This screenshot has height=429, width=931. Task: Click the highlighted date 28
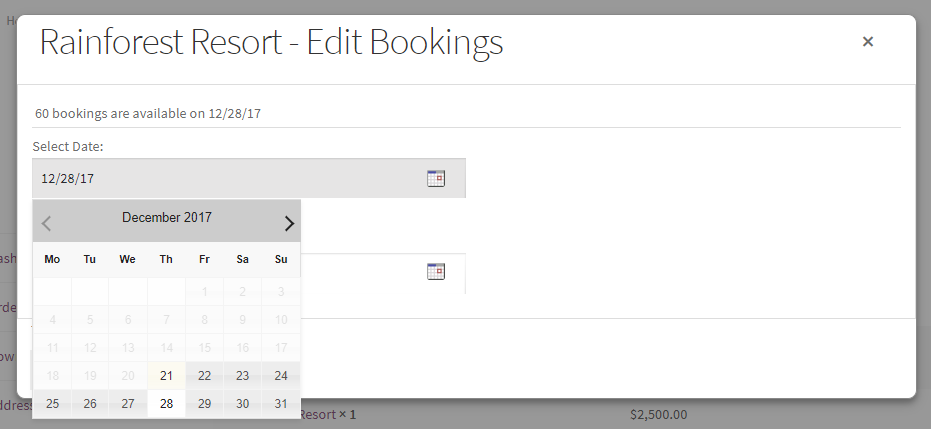(166, 404)
